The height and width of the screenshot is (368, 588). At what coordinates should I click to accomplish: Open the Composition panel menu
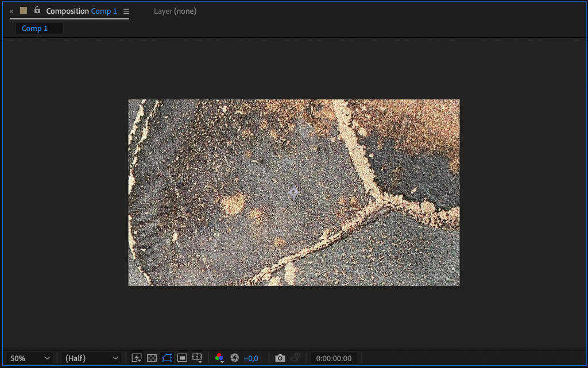[x=125, y=11]
